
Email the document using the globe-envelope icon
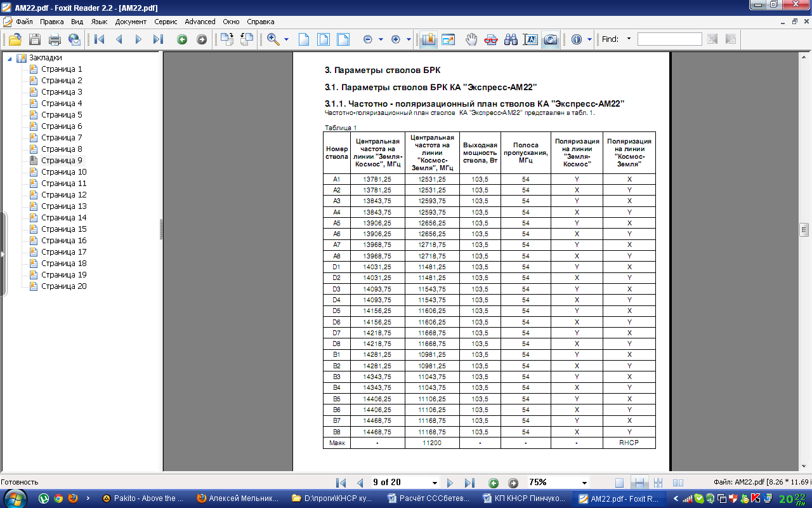[75, 39]
